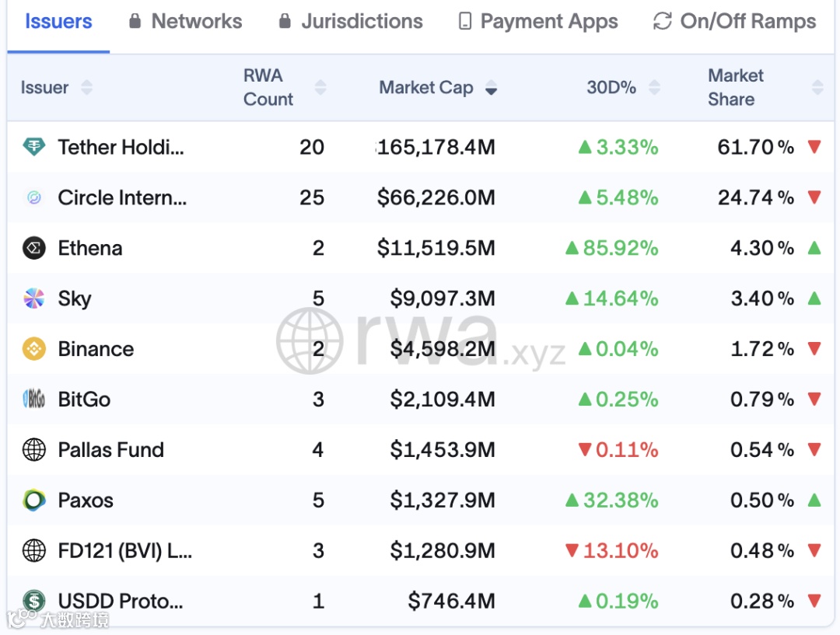Switch to the Payment Apps tab
Screen dimensions: 840x635
[x=538, y=22]
